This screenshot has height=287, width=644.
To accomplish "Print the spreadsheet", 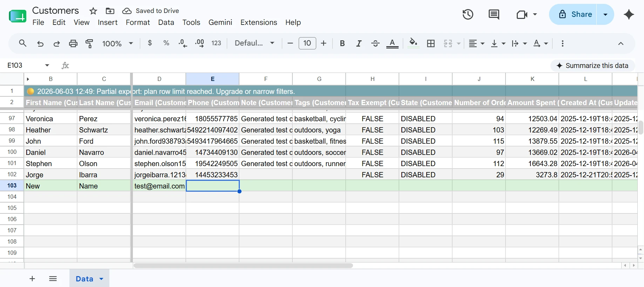I will click(73, 43).
